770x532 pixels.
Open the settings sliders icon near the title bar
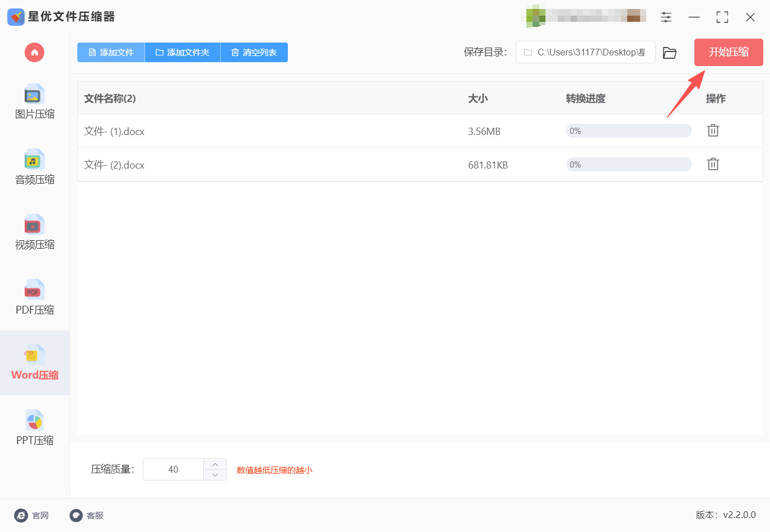click(x=666, y=17)
